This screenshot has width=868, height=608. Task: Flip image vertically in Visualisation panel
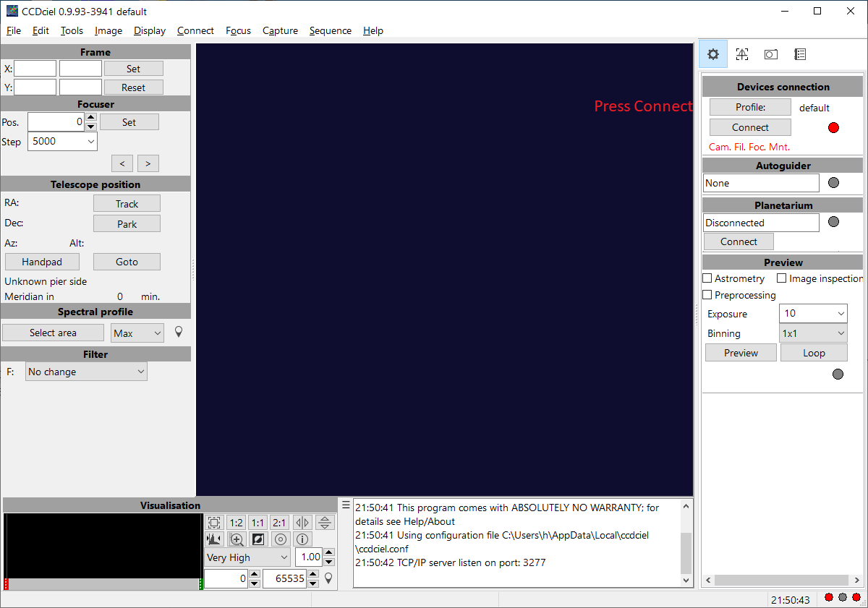(325, 523)
